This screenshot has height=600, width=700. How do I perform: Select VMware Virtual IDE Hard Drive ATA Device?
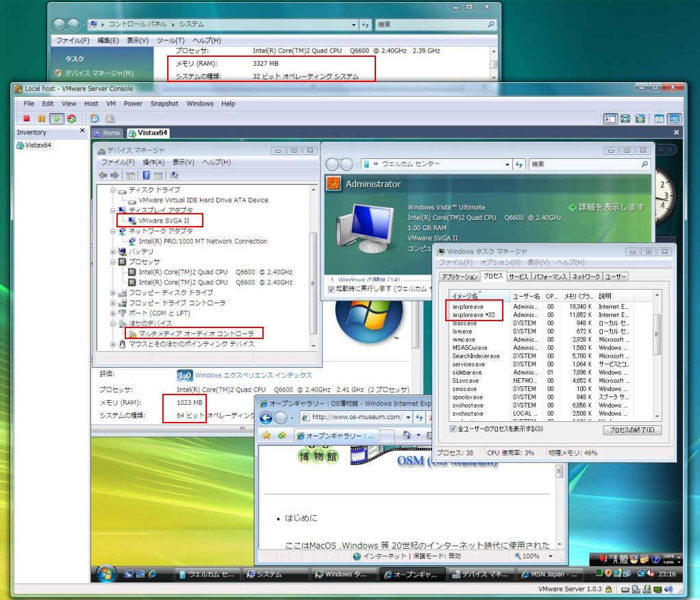[203, 201]
